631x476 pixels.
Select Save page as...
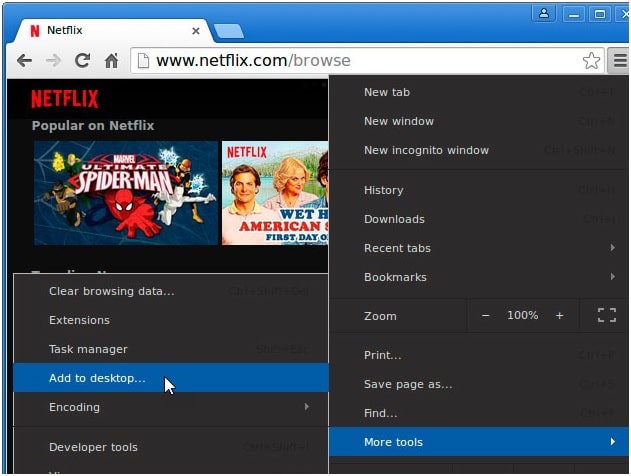coord(479,384)
